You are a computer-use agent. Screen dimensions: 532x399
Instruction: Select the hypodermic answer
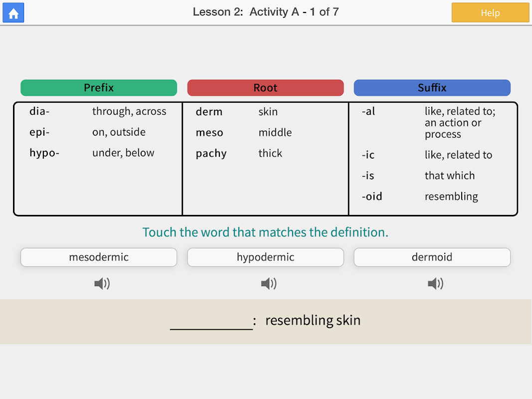(x=265, y=257)
